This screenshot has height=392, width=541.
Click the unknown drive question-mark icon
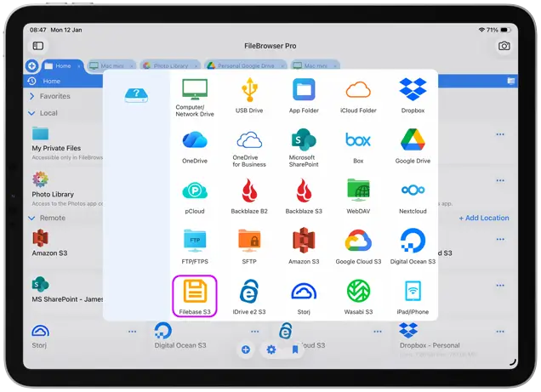coord(136,95)
